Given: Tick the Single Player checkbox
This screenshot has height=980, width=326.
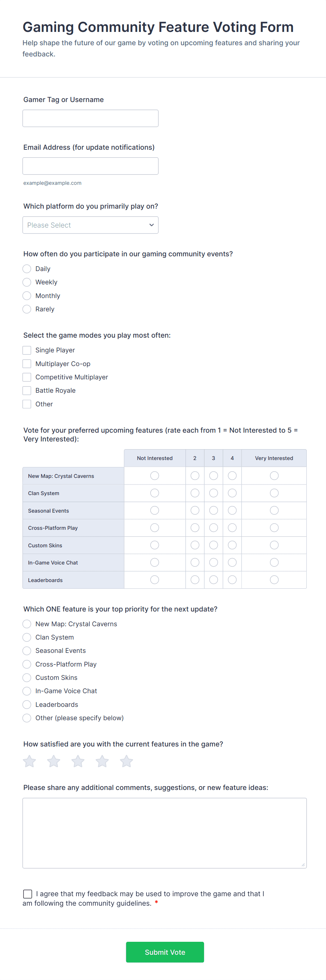Looking at the screenshot, I should point(27,350).
